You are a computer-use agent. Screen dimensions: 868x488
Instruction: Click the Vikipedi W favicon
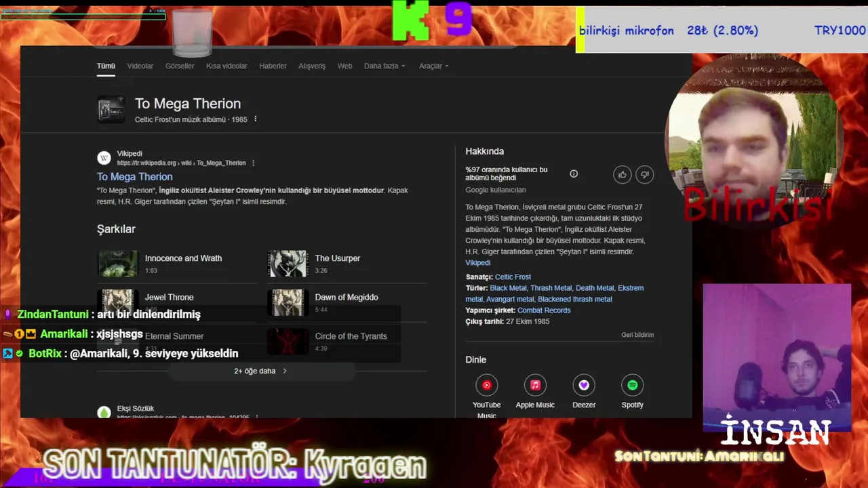(104, 158)
